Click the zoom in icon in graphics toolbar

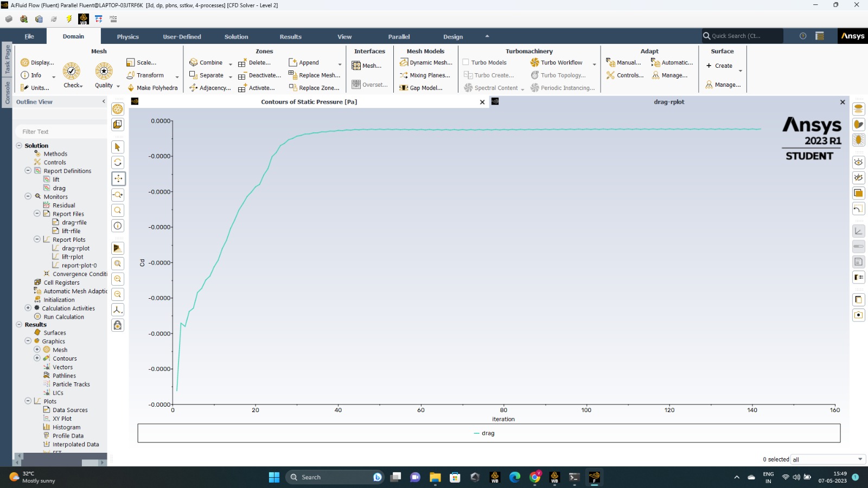(118, 279)
